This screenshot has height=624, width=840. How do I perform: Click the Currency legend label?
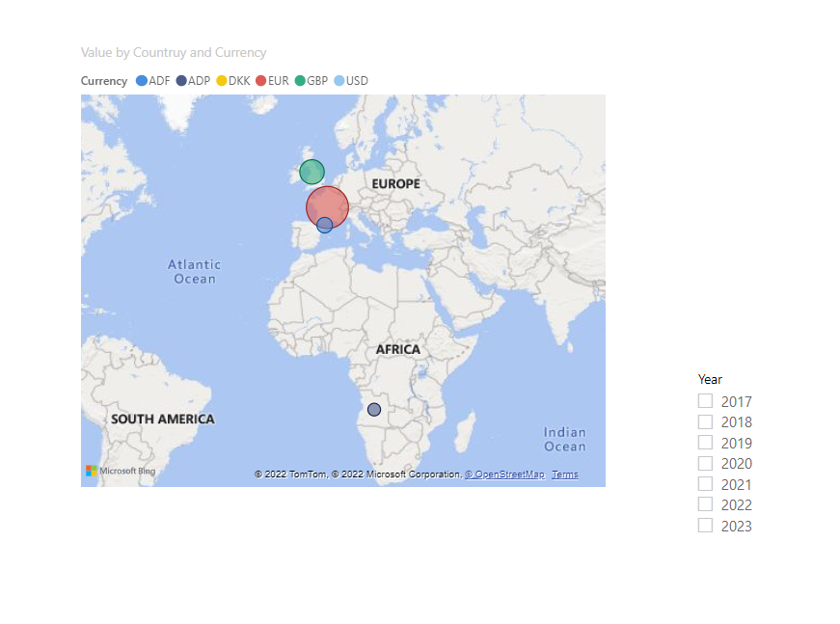point(104,81)
